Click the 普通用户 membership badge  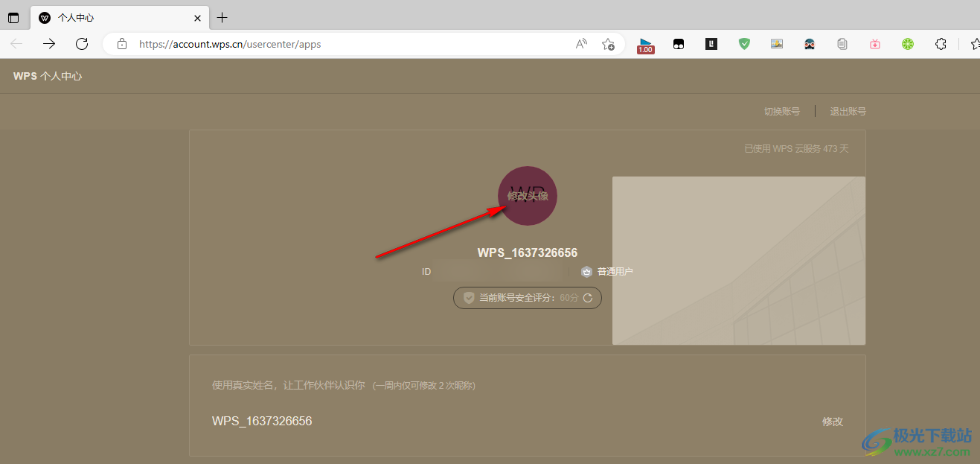607,272
